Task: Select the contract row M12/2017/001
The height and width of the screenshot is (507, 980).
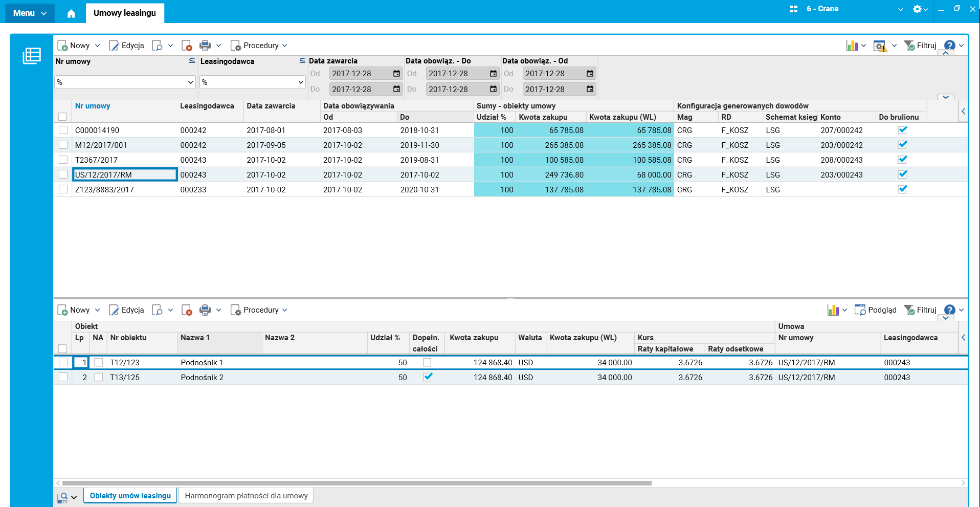Action: pos(101,145)
